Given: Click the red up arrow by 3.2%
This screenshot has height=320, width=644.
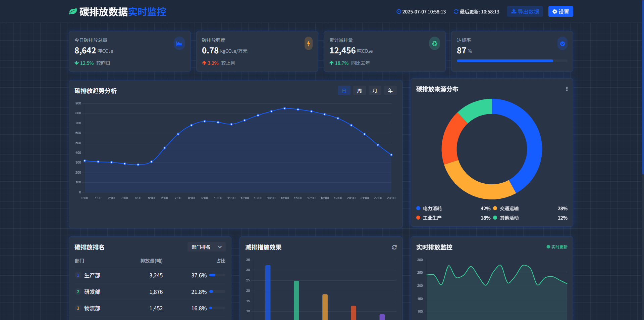Looking at the screenshot, I should tap(204, 63).
